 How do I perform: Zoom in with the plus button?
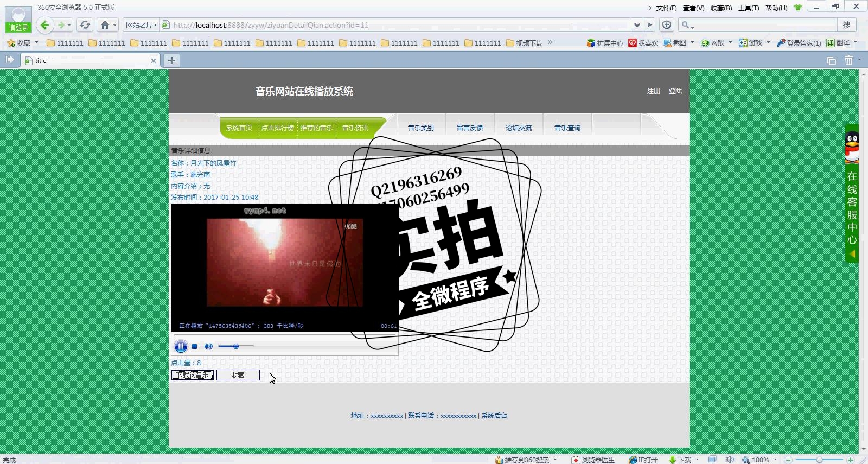[x=851, y=460]
